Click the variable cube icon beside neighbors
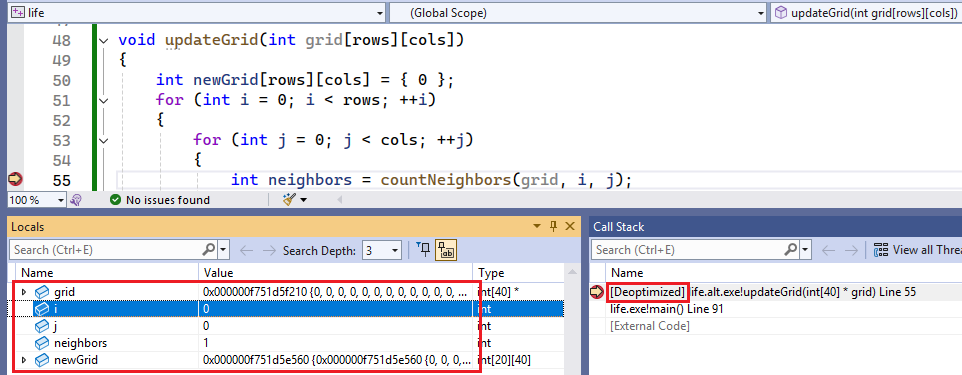Screen dimensions: 962x375 point(42,342)
